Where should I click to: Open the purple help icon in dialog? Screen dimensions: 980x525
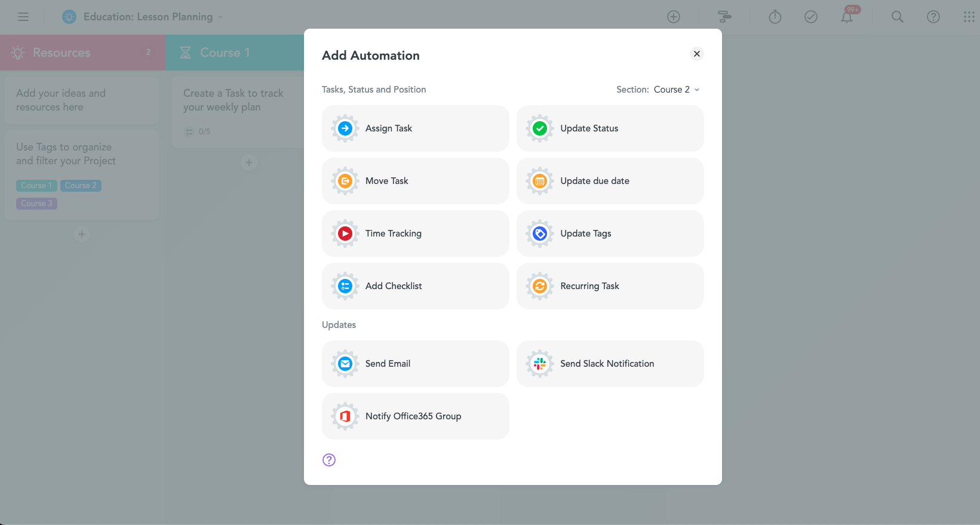point(329,460)
